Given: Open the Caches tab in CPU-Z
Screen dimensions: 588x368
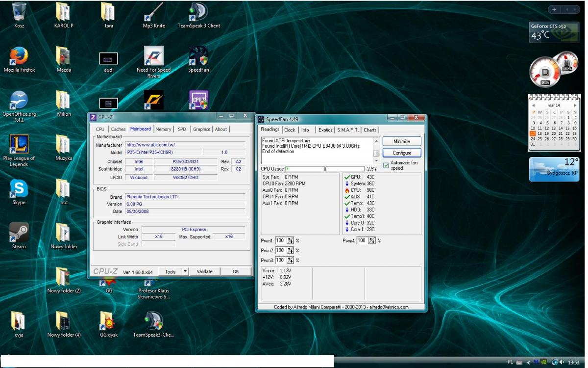Looking at the screenshot, I should click(x=118, y=129).
